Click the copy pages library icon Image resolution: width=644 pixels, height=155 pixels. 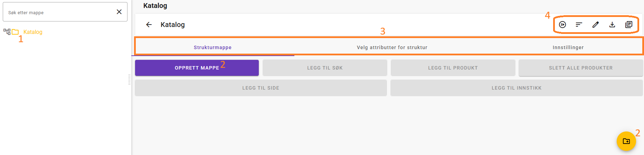pos(629,25)
